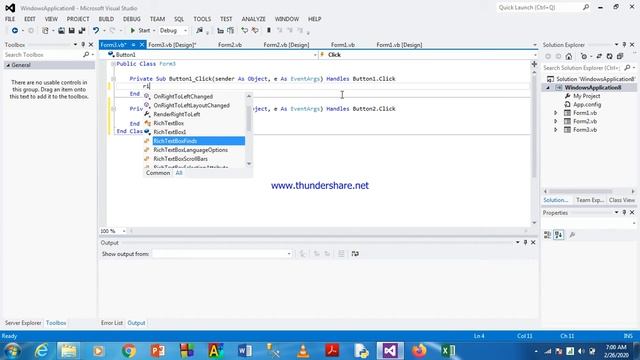
Task: Click the Refresh icon in Solution Explorer
Action: (x=609, y=56)
